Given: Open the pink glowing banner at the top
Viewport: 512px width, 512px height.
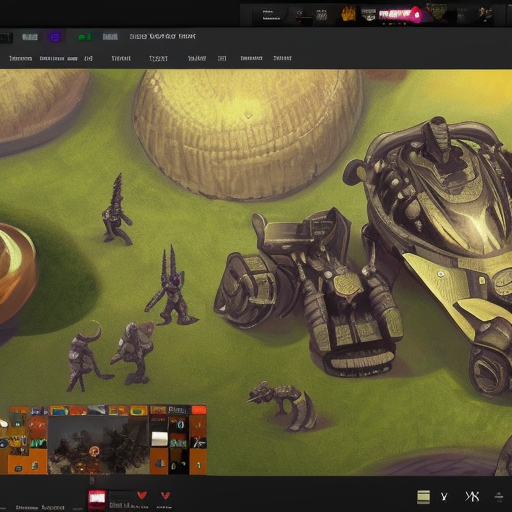Looking at the screenshot, I should (400, 15).
